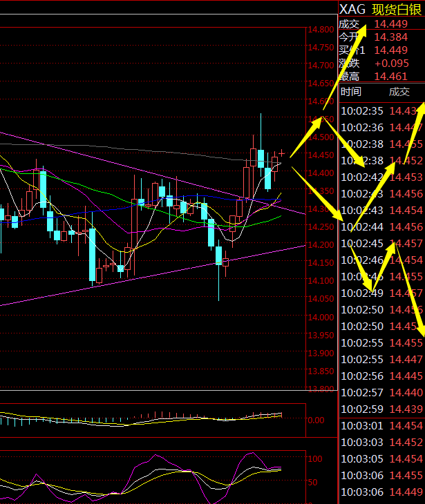Click the 成交 value 14.449 in quote panel

[391, 23]
